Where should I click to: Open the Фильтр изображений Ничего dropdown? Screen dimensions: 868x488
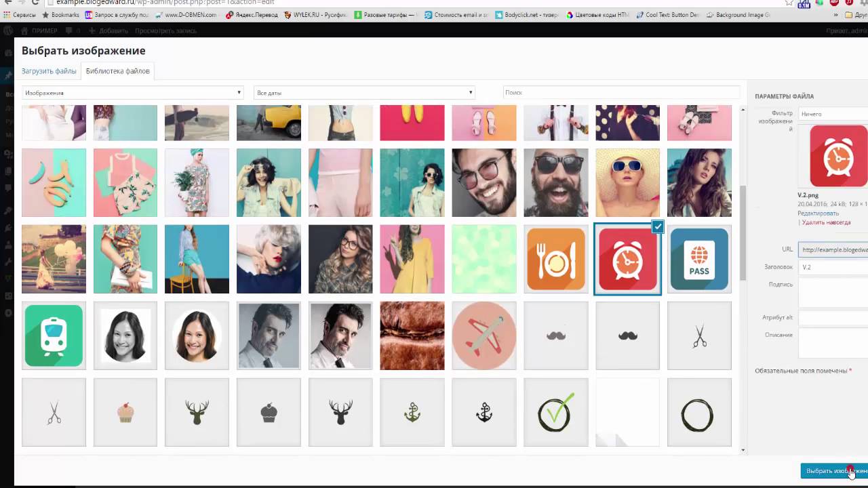pos(833,114)
